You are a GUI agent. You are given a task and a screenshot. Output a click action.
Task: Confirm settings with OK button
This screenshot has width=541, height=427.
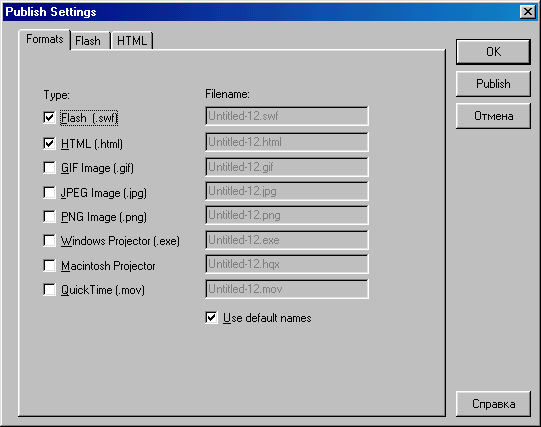point(493,52)
